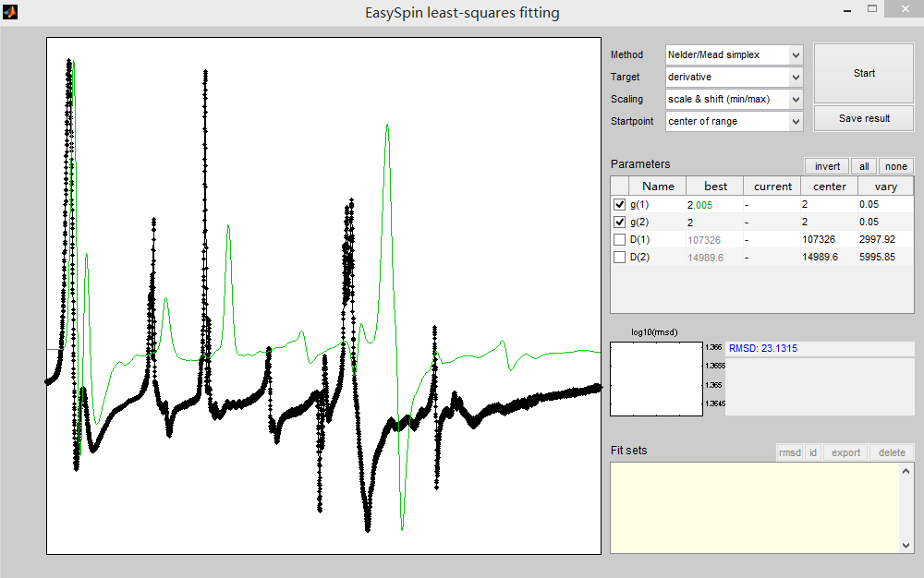Image resolution: width=924 pixels, height=578 pixels.
Task: Edit the D(1) center value 107326
Action: tap(829, 239)
